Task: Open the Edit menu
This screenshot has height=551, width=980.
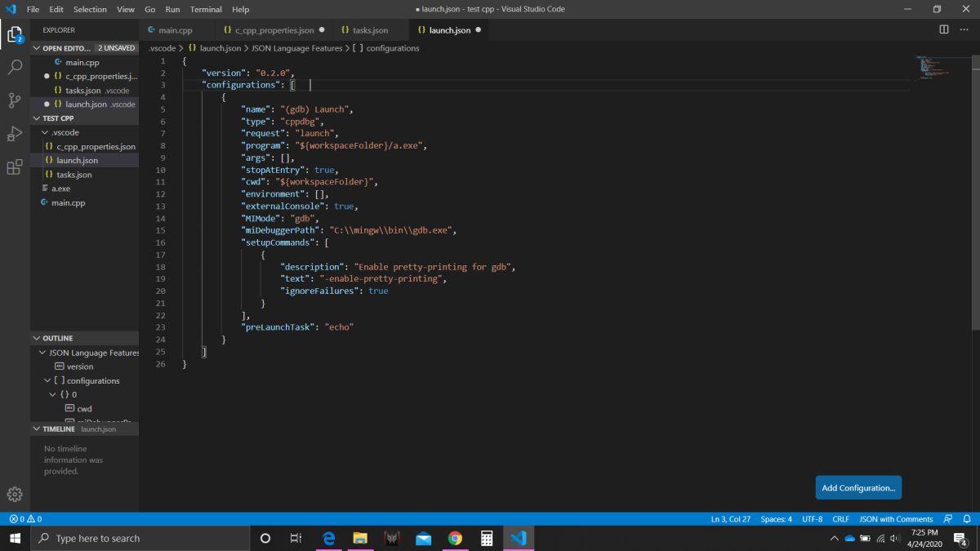Action: (56, 9)
